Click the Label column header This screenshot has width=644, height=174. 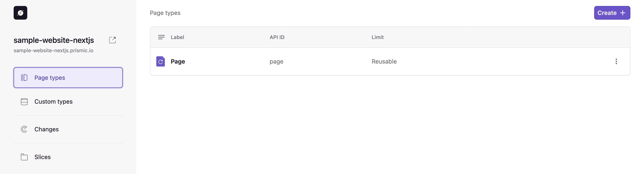(x=177, y=37)
